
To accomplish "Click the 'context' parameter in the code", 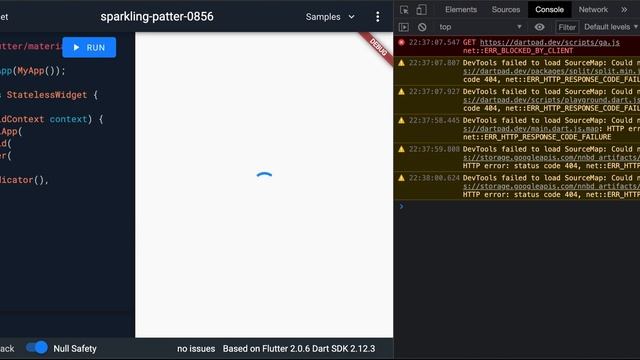I will (69, 119).
